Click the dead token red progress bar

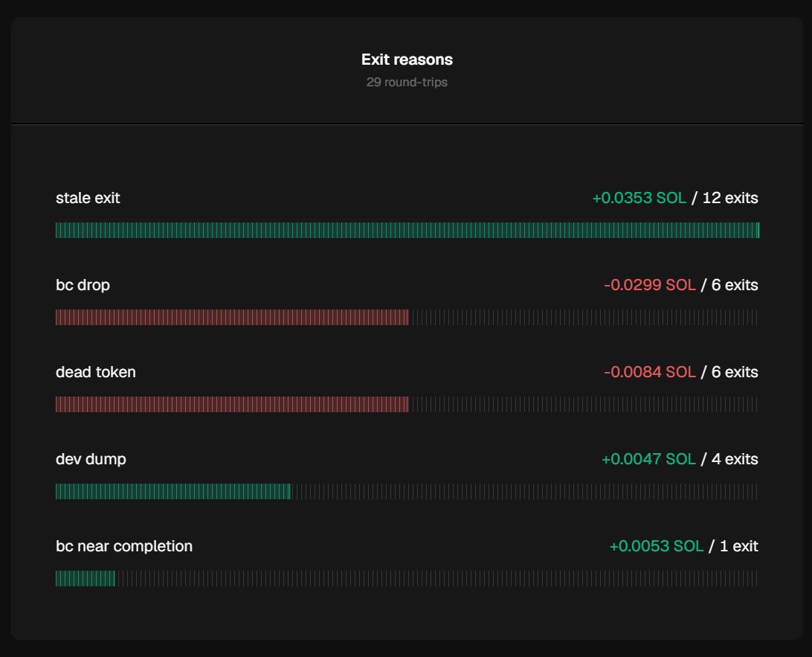(231, 404)
